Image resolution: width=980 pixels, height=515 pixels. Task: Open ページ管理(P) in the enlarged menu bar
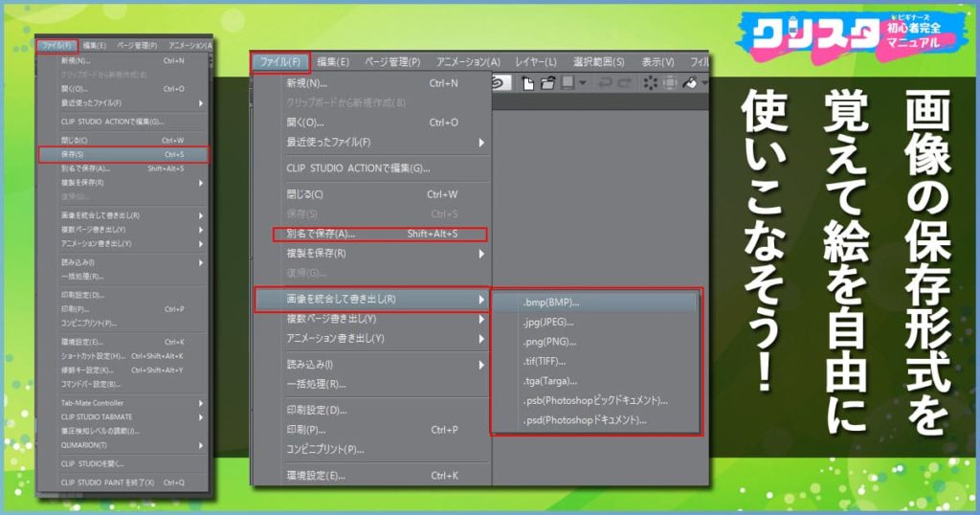392,62
